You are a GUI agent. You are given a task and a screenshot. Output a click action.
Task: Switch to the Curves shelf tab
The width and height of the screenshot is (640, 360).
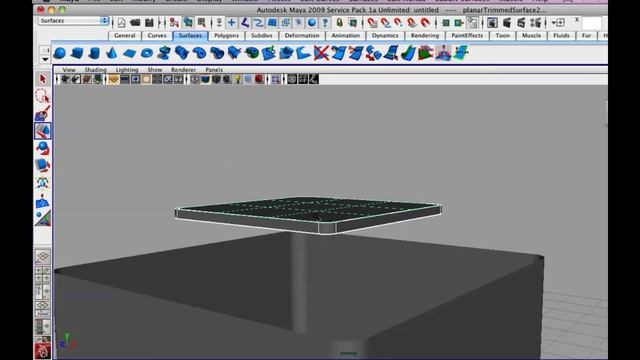[157, 36]
